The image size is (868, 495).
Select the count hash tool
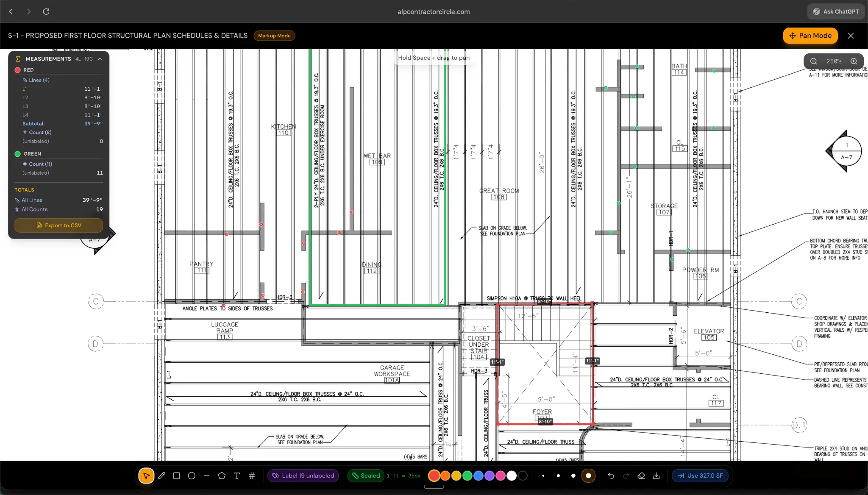(252, 476)
